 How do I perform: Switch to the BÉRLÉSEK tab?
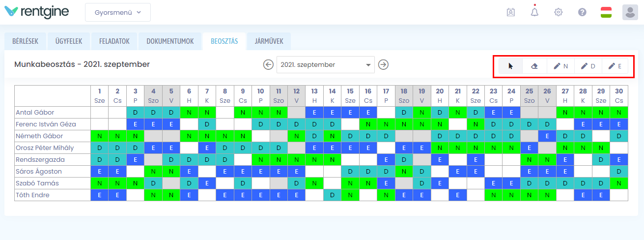[25, 41]
